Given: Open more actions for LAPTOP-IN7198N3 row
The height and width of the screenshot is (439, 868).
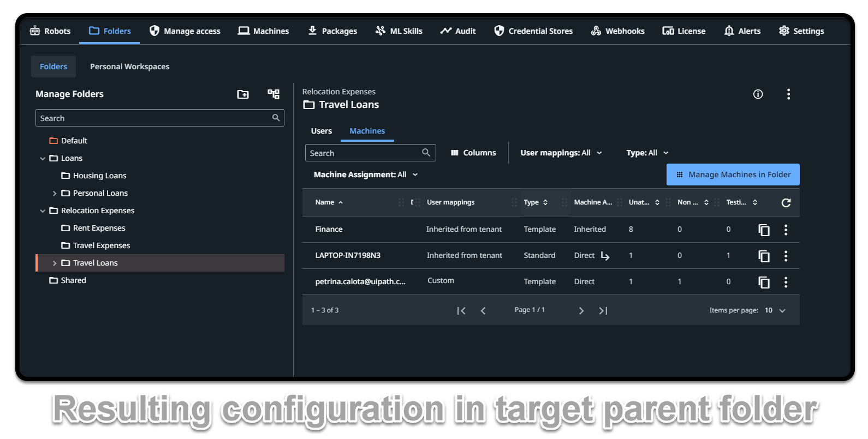Looking at the screenshot, I should 786,256.
